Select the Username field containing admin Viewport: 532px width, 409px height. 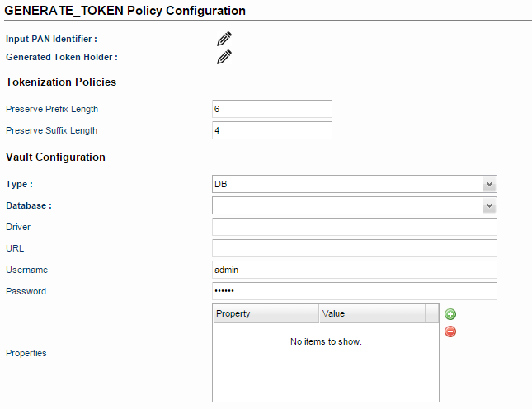[355, 270]
